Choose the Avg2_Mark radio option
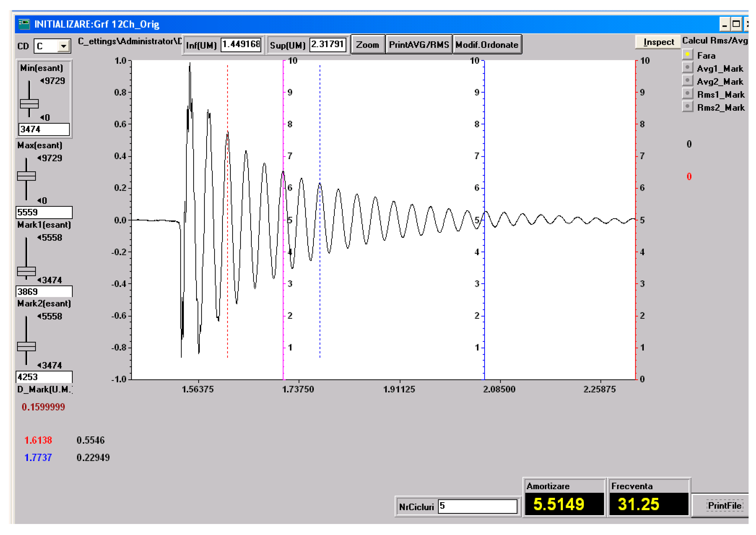Screen dimensions: 756x535 (x=687, y=80)
